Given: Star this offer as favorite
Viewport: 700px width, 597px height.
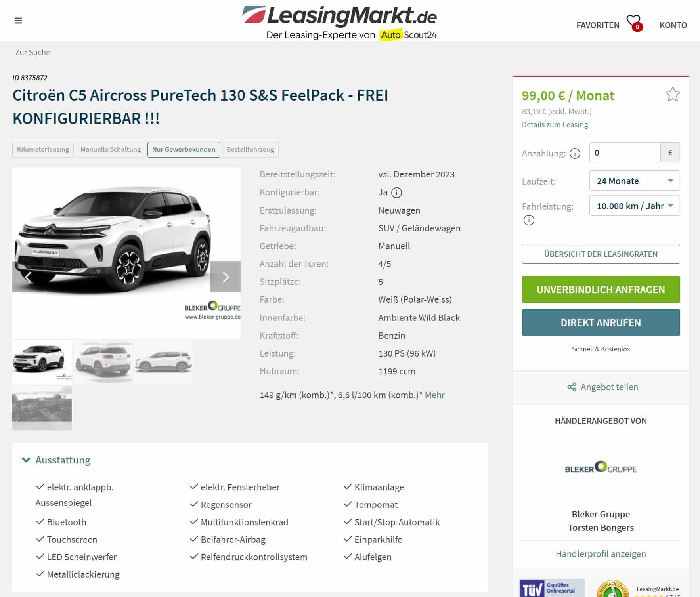Looking at the screenshot, I should [x=672, y=94].
